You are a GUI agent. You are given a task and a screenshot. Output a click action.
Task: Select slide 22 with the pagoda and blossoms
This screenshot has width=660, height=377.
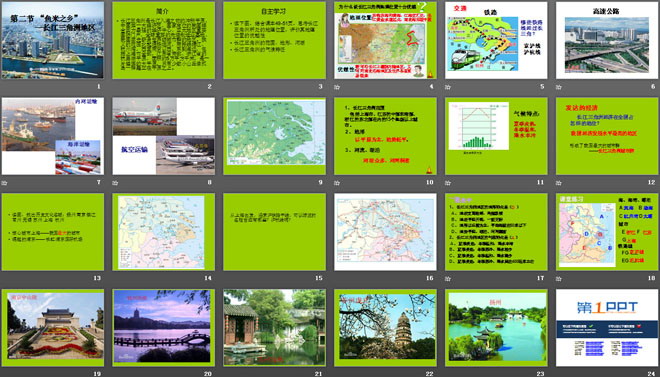click(385, 327)
